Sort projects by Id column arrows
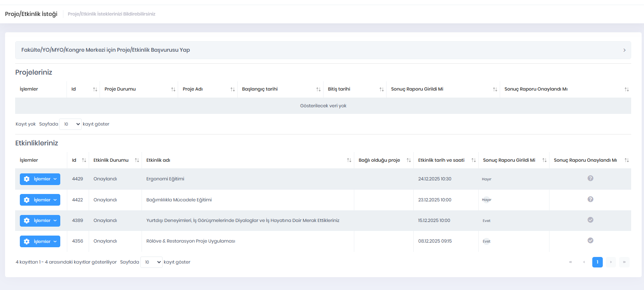Viewport: 644px width, 290px height. [95, 89]
